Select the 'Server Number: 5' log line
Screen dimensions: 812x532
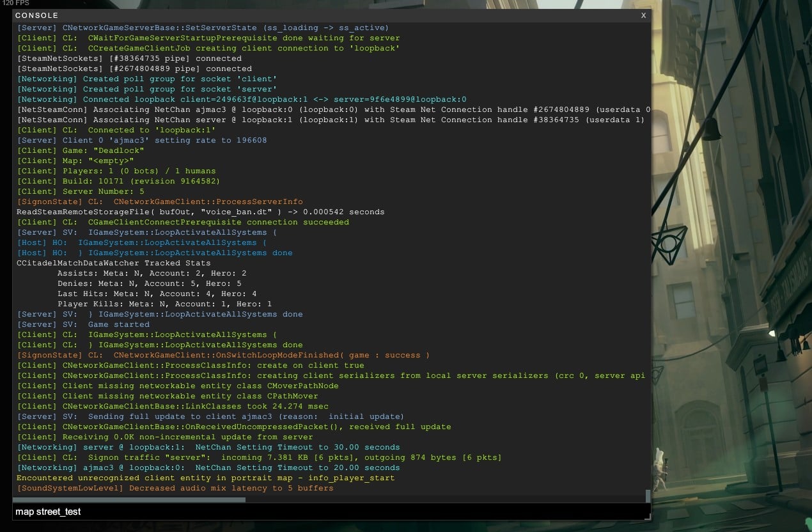(80, 191)
